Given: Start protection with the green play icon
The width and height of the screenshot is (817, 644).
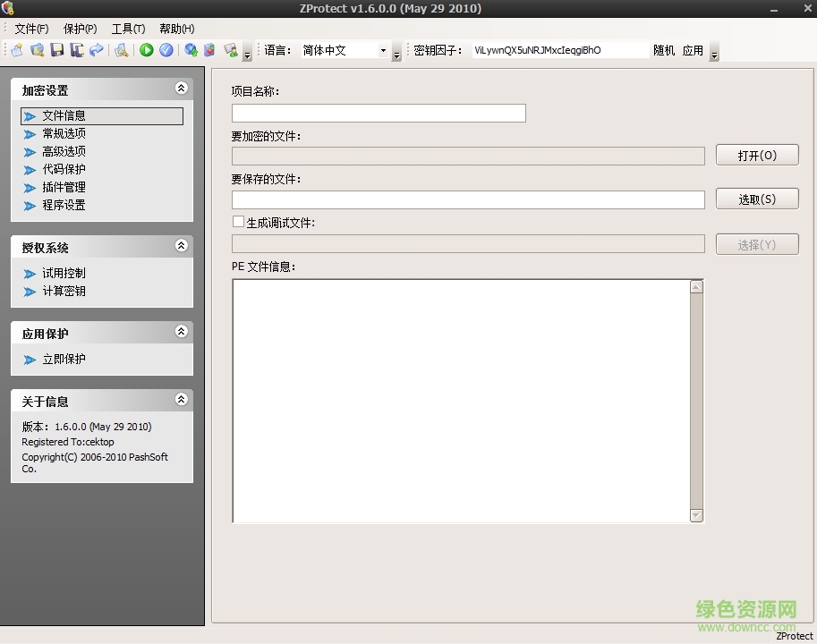Looking at the screenshot, I should coord(146,51).
